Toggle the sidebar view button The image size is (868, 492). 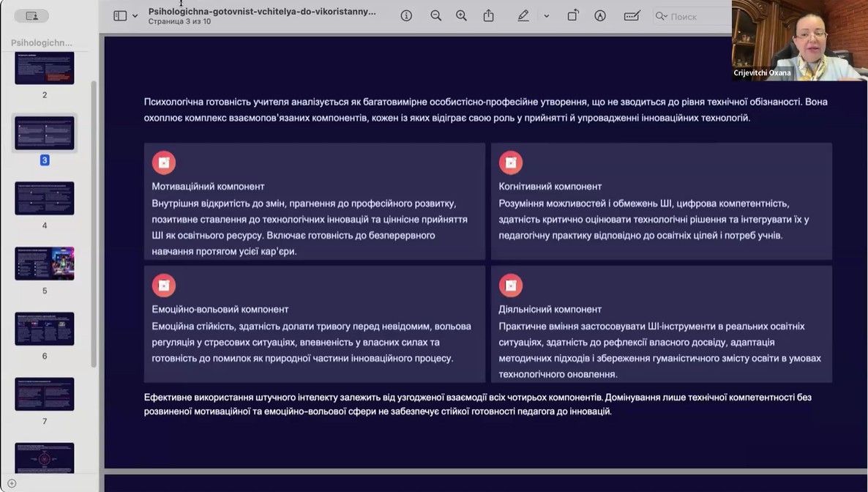pos(120,15)
